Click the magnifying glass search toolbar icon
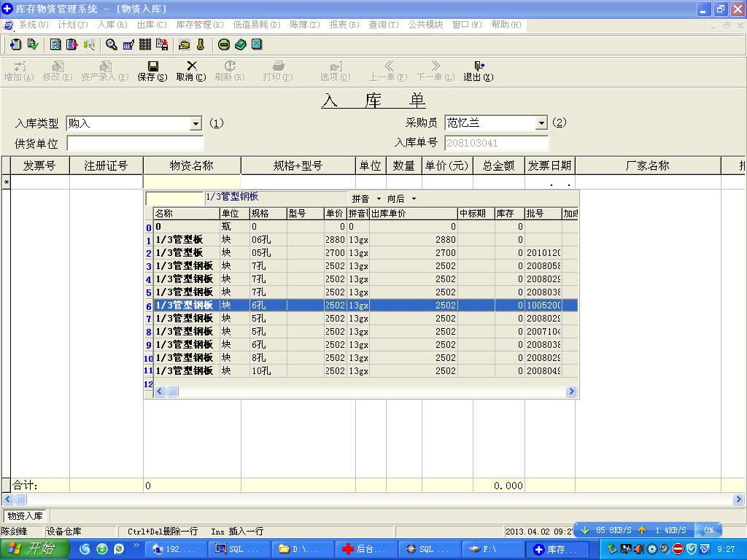747x560 pixels. 111,44
